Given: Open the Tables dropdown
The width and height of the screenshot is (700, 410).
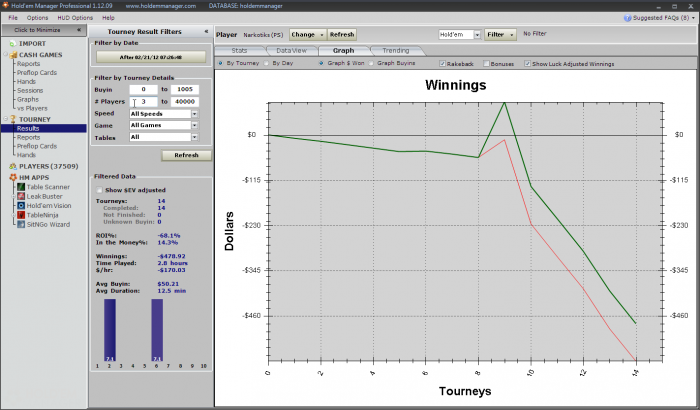Looking at the screenshot, I should click(x=163, y=137).
